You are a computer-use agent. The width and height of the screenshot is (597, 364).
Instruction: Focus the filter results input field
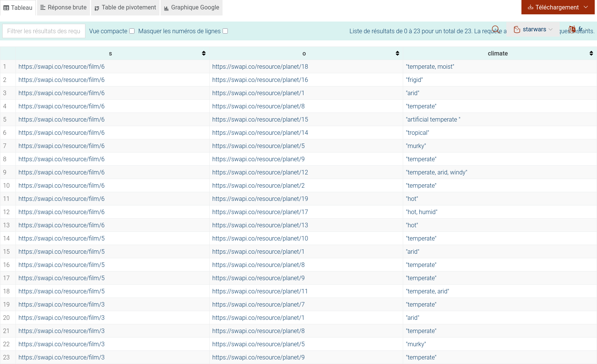43,31
